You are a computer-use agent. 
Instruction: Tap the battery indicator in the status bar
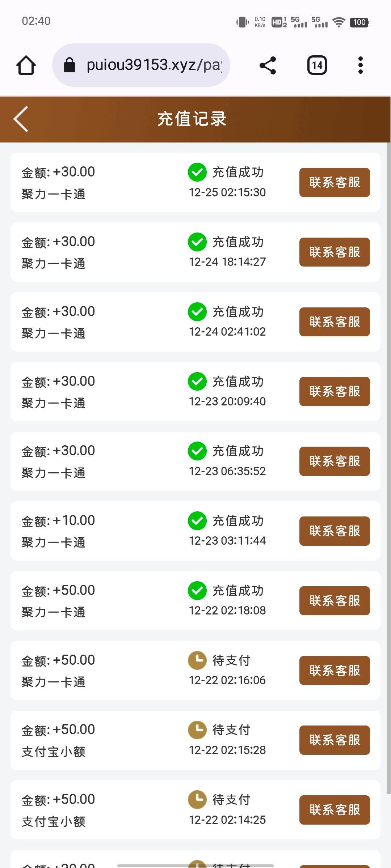point(359,22)
